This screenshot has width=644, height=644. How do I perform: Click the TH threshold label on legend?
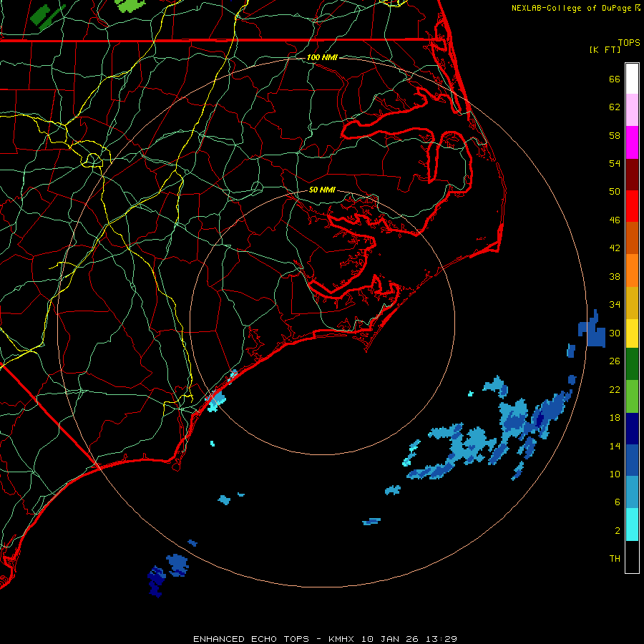click(x=615, y=559)
